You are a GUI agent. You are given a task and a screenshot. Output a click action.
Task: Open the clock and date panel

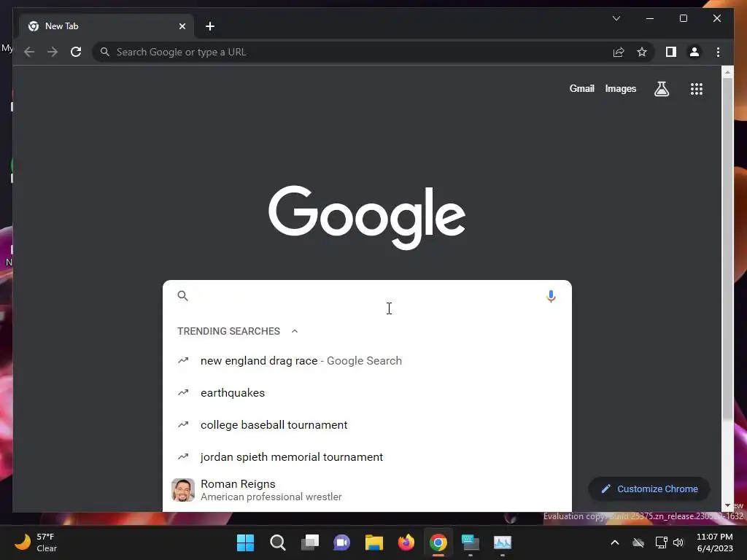tap(715, 542)
